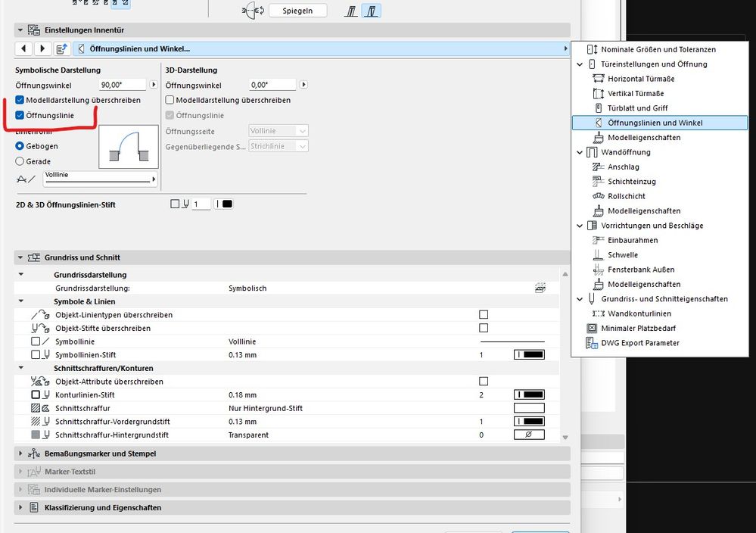Uncheck symbolic Modelldarstellung überschreiben checkbox
This screenshot has width=756, height=533.
coord(20,100)
